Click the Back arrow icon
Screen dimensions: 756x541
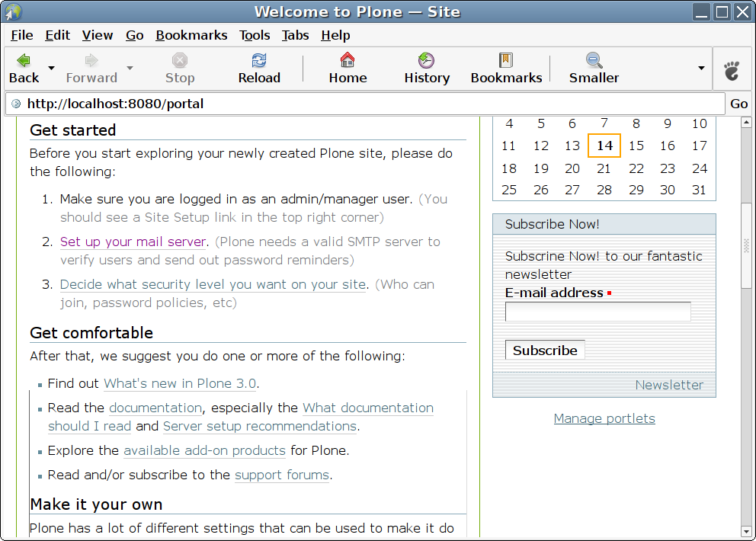tap(24, 60)
